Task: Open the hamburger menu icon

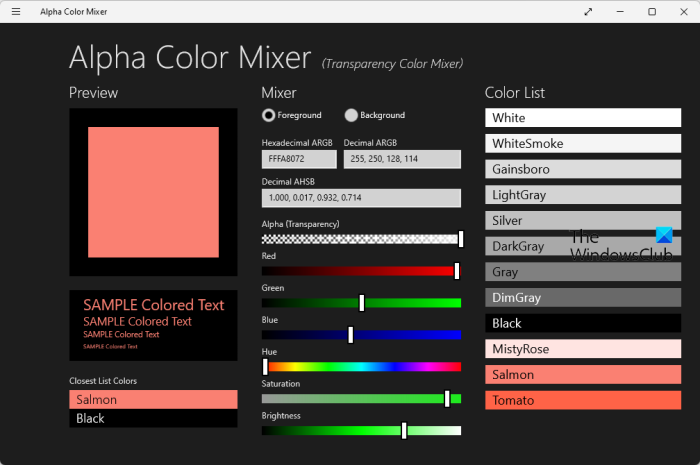Action: [x=16, y=12]
